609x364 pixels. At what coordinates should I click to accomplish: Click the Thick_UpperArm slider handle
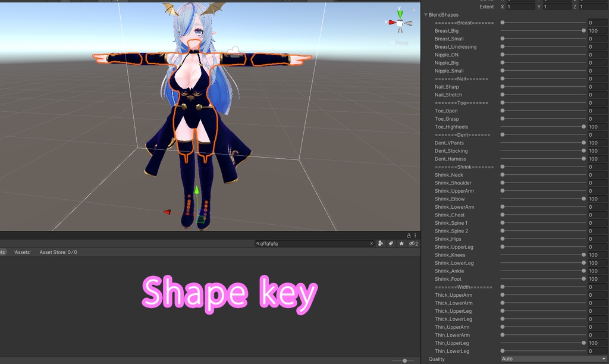click(x=503, y=295)
